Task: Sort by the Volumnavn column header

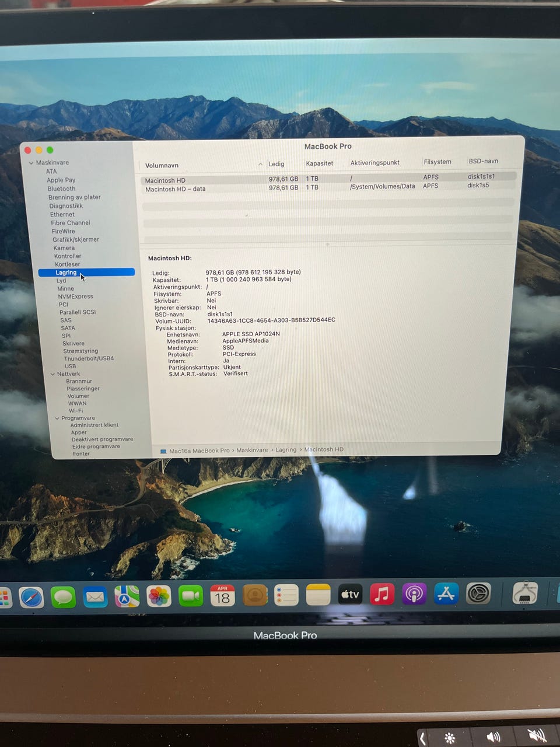Action: (x=162, y=166)
